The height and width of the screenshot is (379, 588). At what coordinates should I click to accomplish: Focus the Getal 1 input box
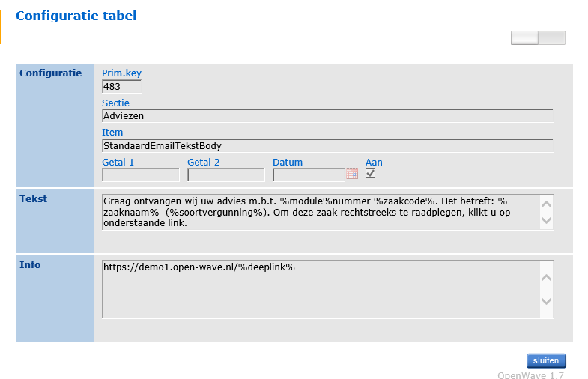click(141, 175)
